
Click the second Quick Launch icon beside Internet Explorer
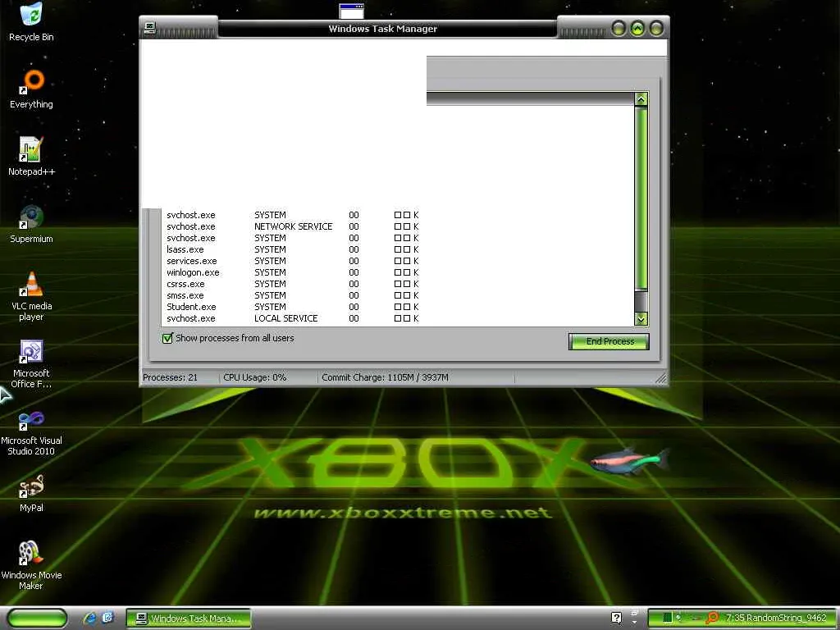click(107, 618)
